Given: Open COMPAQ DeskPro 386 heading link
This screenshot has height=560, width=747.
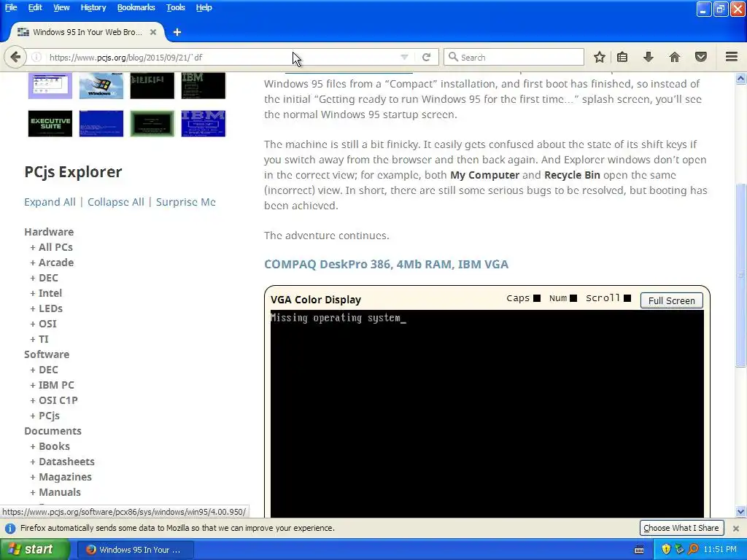Looking at the screenshot, I should click(x=386, y=264).
